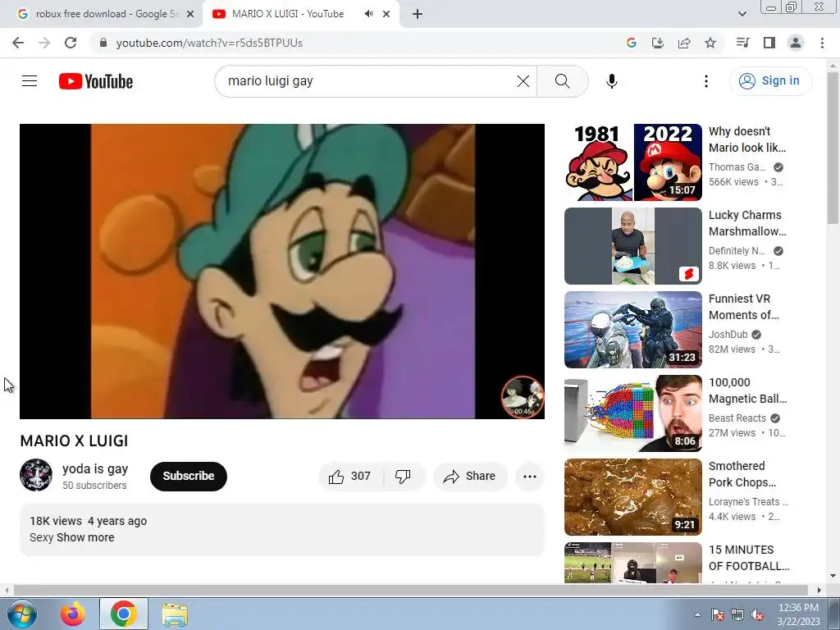
Task: Like the video with thumbs up
Action: click(x=350, y=477)
